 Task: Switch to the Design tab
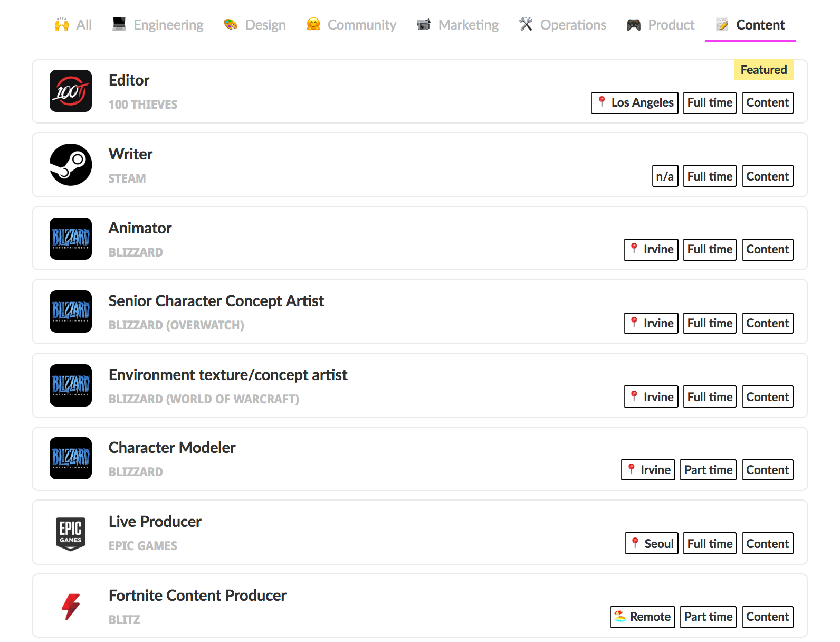254,25
